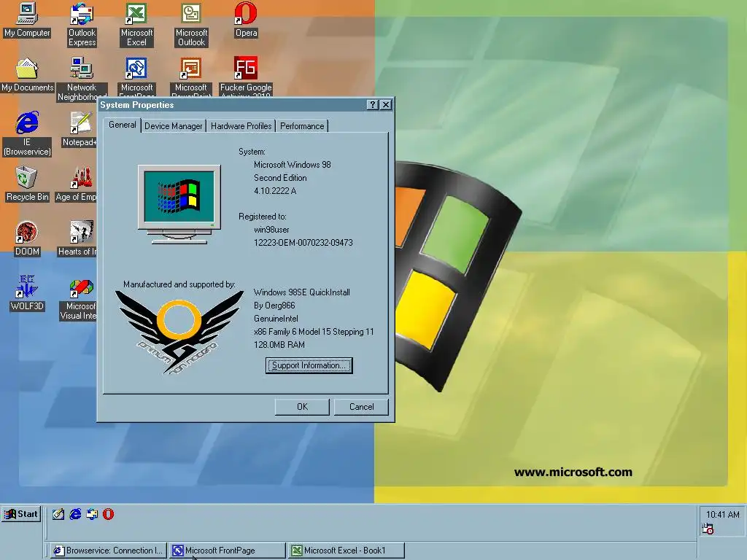This screenshot has width=747, height=560.
Task: Switch to Microsoft FrontPage taskbar window
Action: tap(228, 551)
